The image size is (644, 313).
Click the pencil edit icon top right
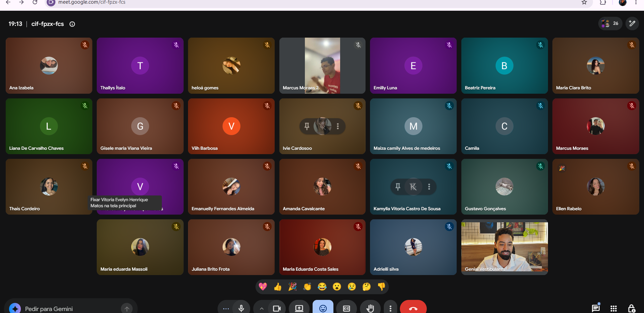tap(632, 24)
